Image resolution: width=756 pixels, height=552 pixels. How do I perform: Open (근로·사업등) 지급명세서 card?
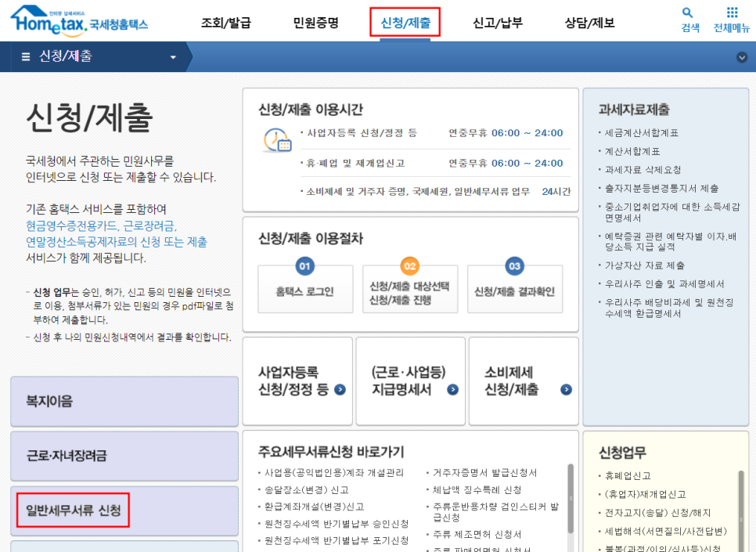[x=410, y=381]
